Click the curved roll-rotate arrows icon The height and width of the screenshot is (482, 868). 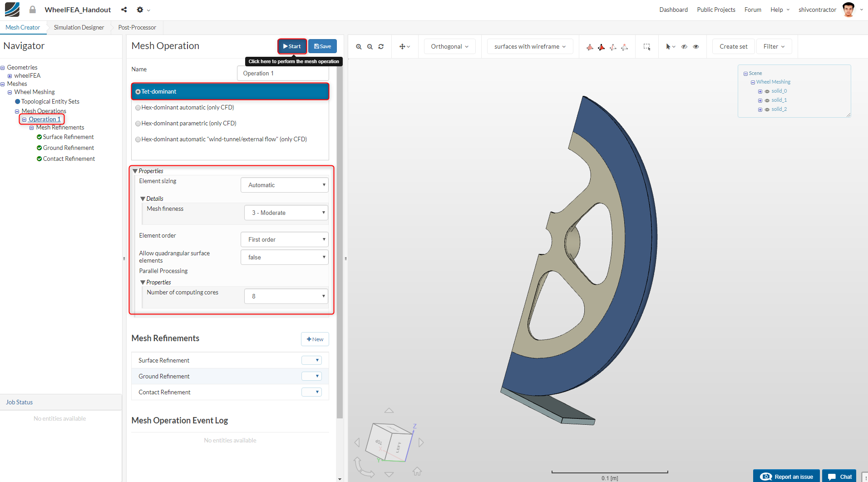click(364, 468)
